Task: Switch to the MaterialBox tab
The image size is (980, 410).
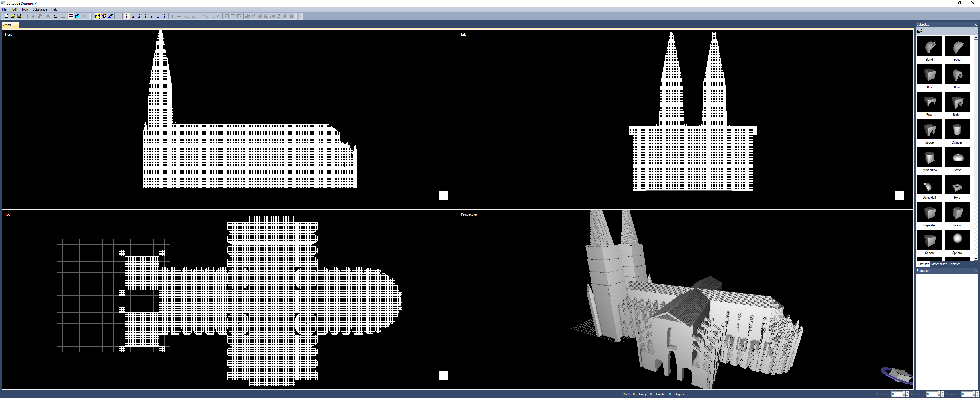Action: click(x=938, y=264)
